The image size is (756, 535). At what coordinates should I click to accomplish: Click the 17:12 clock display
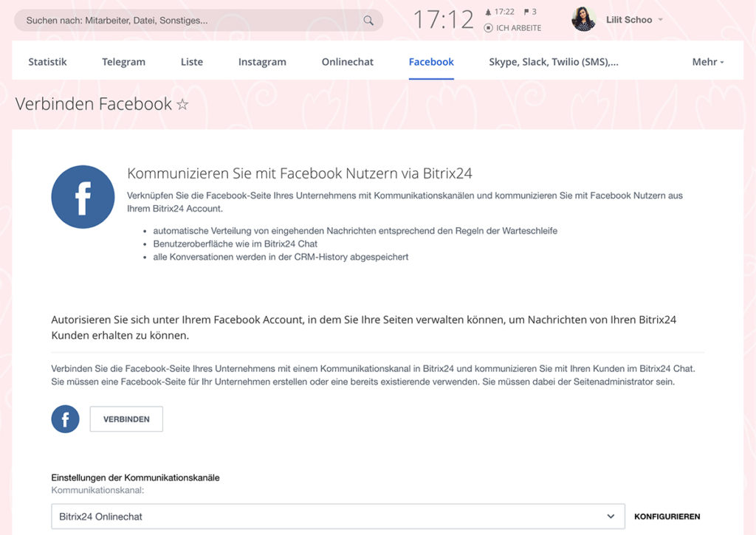(x=444, y=20)
